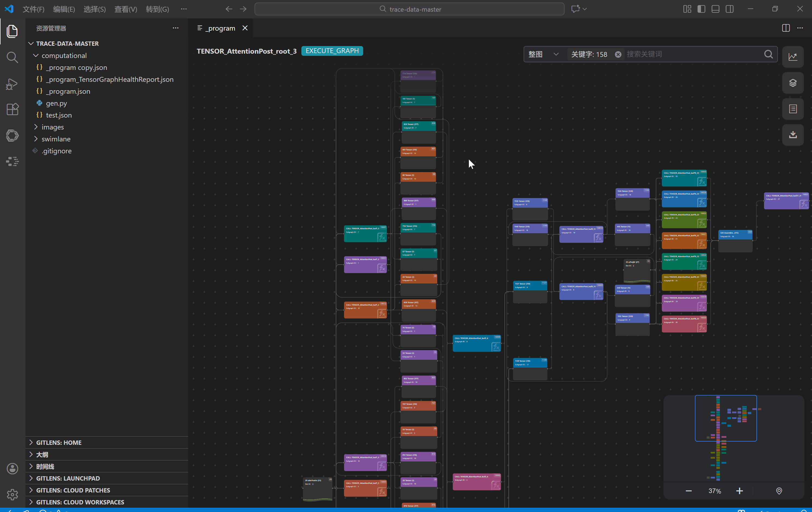Click the EXECUTE_GRAPH badge
Screen dimensions: 812x512
[x=332, y=51]
